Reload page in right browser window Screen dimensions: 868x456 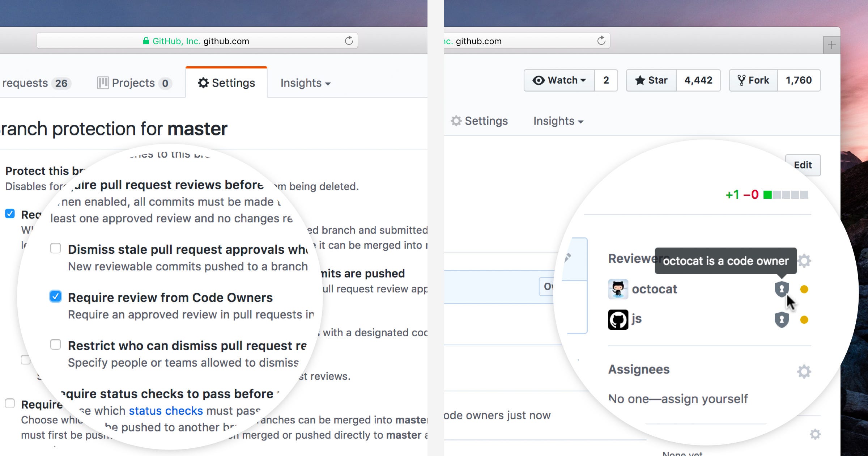coord(601,41)
